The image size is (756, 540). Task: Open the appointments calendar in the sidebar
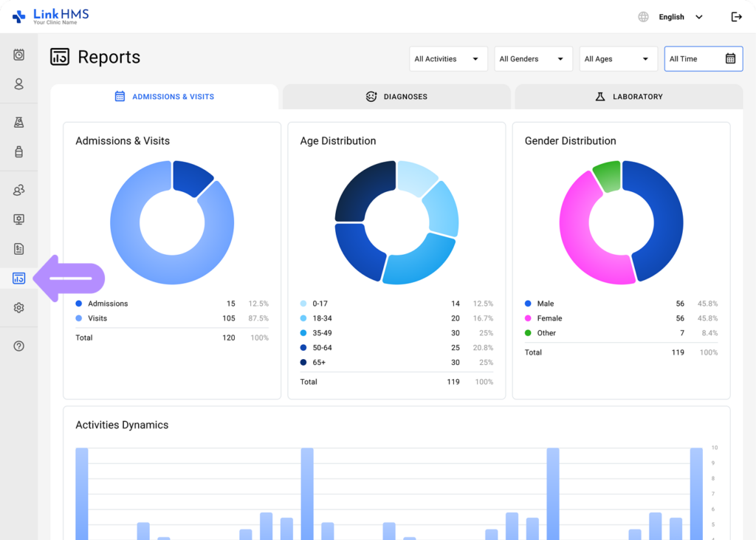(18, 55)
